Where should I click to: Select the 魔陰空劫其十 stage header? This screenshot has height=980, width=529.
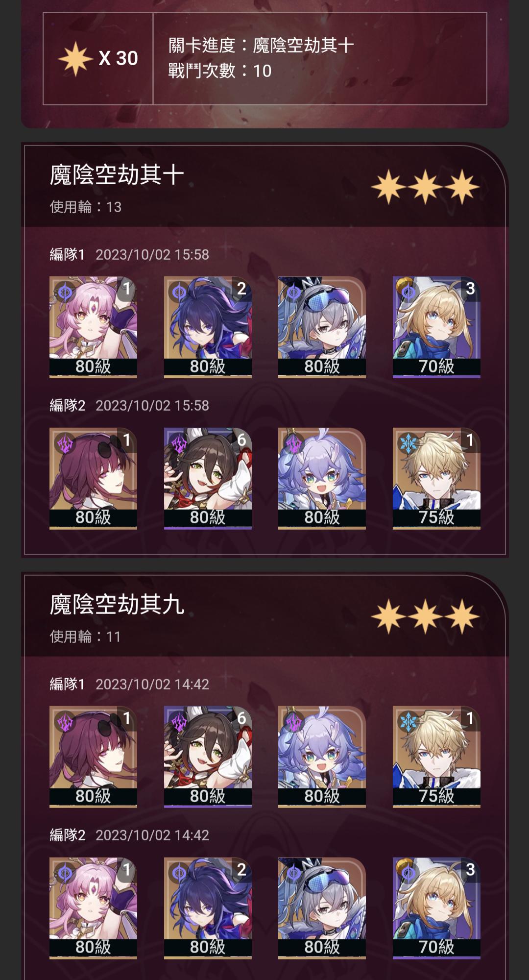117,175
